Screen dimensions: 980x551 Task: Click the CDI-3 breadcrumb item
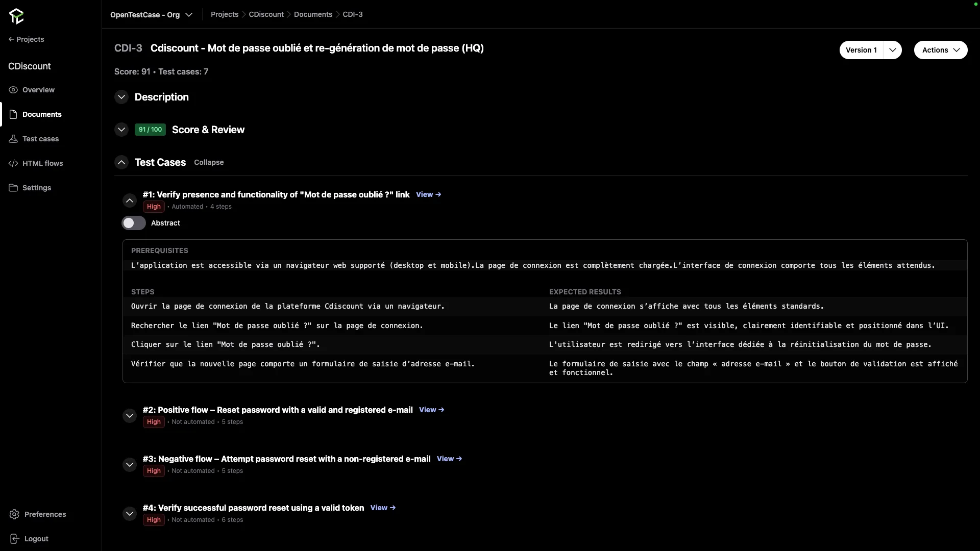pyautogui.click(x=353, y=14)
